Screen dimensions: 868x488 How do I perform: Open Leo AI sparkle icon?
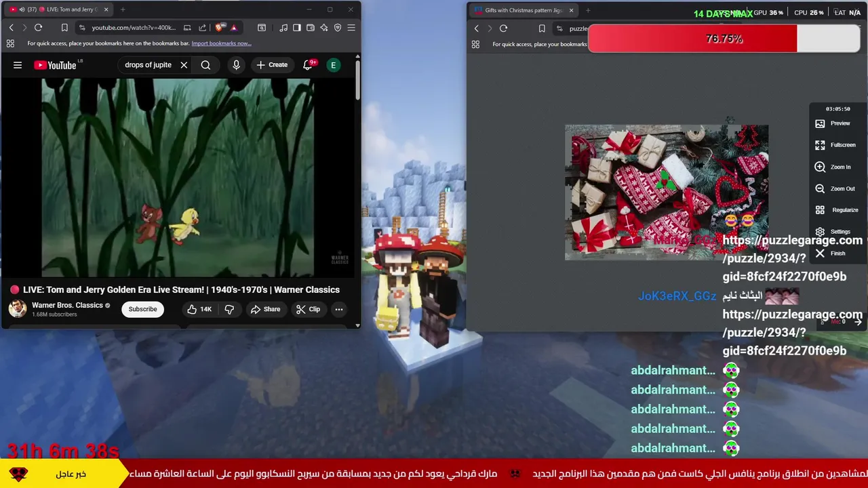point(324,28)
